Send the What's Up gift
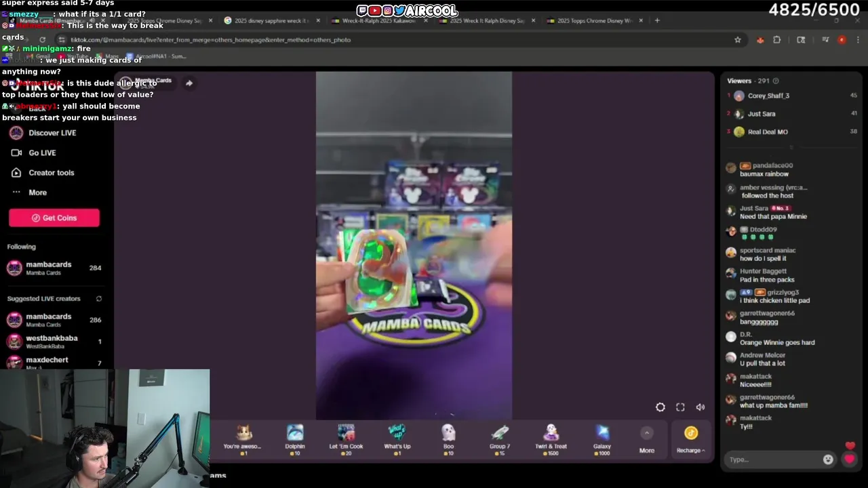Viewport: 868px width, 488px height. click(397, 439)
